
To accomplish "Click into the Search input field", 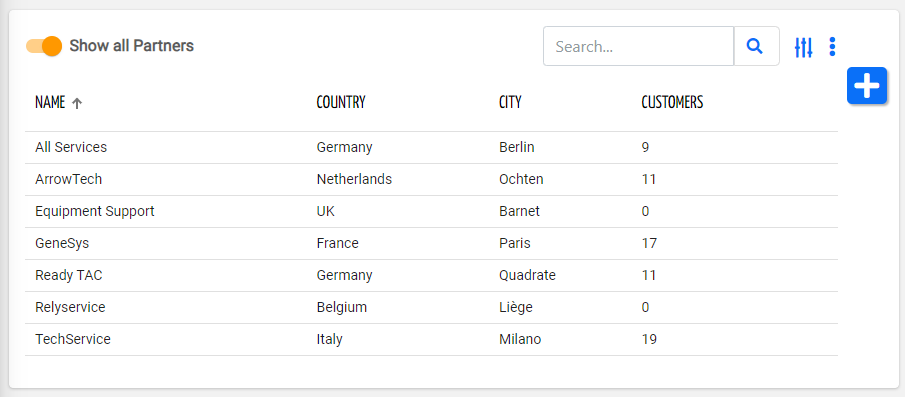I will 638,46.
